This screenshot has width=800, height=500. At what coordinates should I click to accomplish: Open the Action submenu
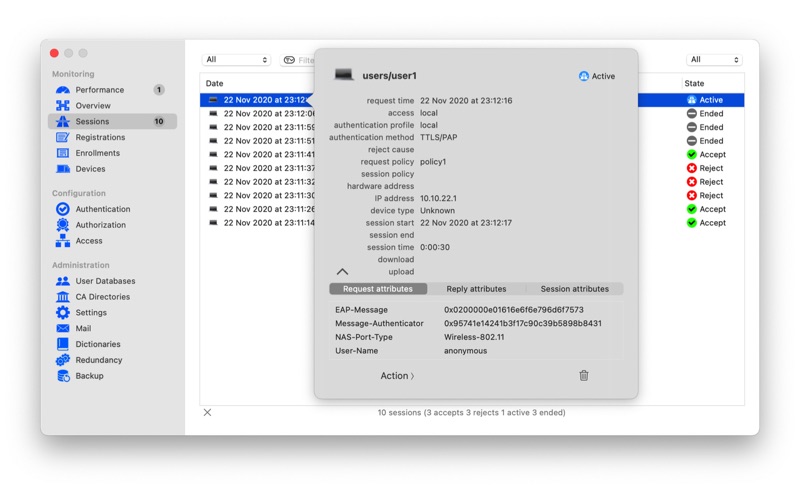click(397, 376)
